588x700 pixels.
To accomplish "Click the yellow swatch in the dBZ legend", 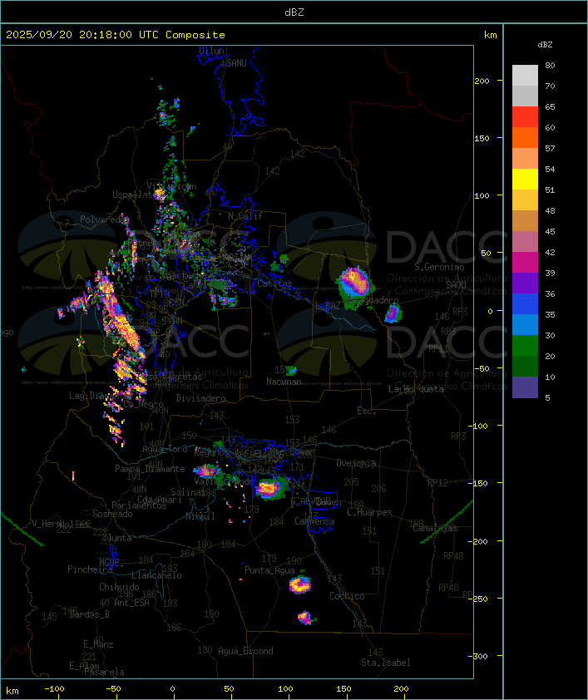I will tap(525, 180).
